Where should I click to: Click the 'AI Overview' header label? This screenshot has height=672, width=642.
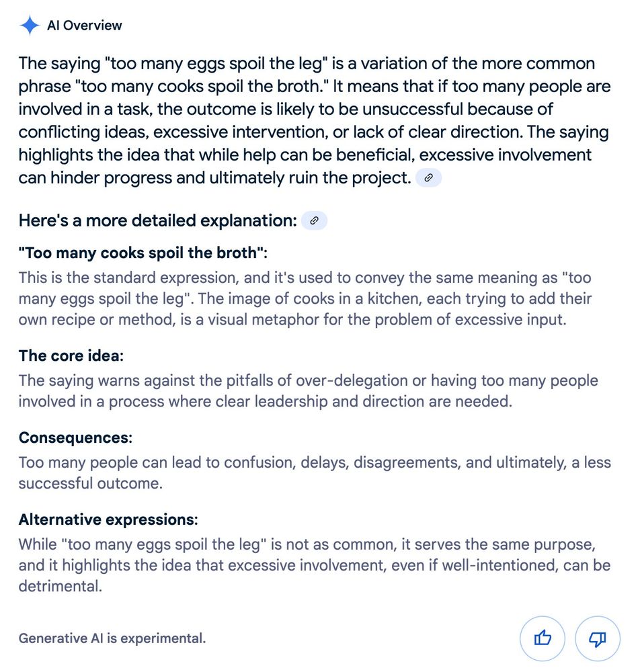point(83,24)
